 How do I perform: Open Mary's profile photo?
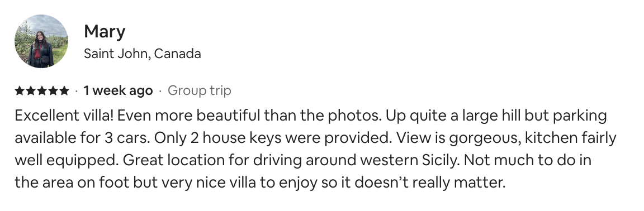coord(41,41)
